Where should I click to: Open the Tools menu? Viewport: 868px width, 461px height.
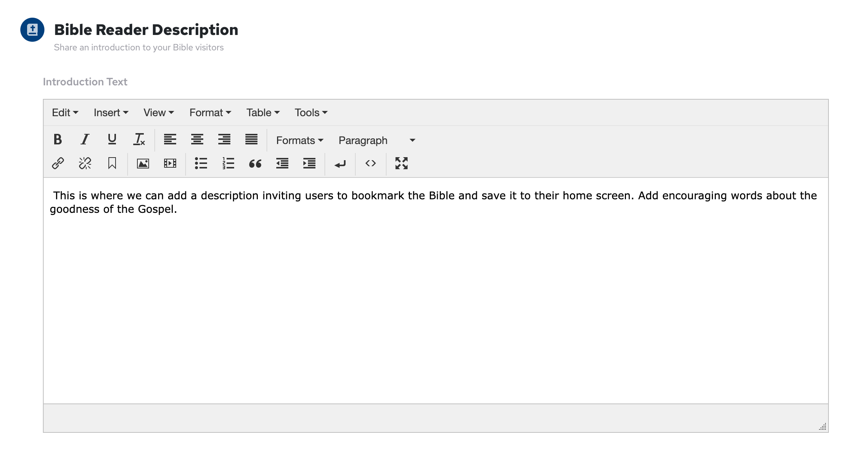pyautogui.click(x=311, y=113)
